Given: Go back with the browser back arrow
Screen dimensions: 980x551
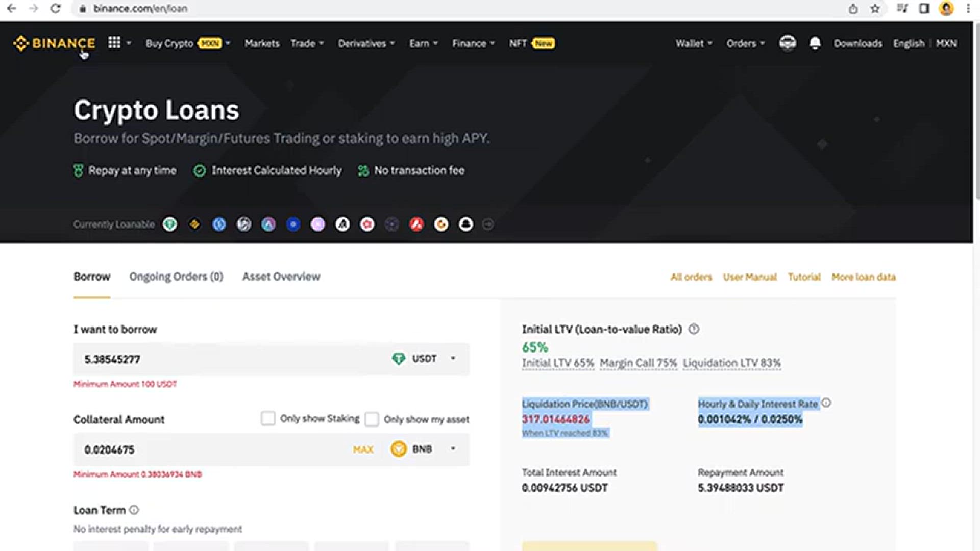Looking at the screenshot, I should [11, 8].
